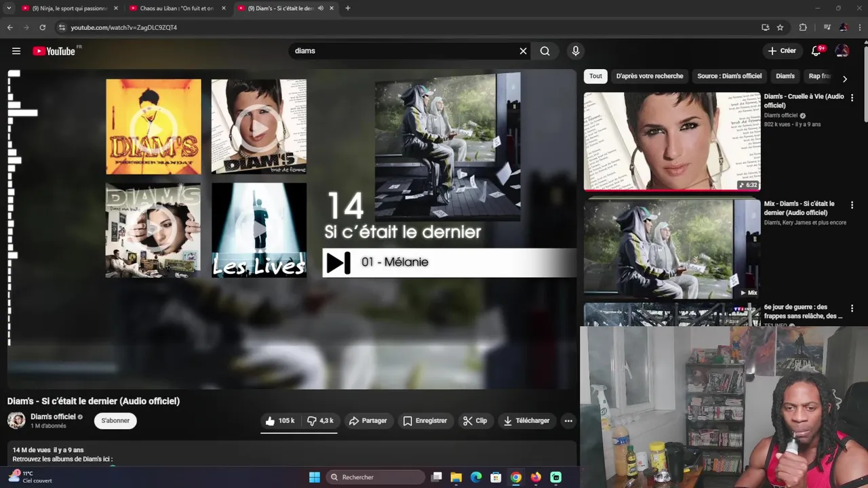Bookmark this page with the star icon

pos(780,28)
